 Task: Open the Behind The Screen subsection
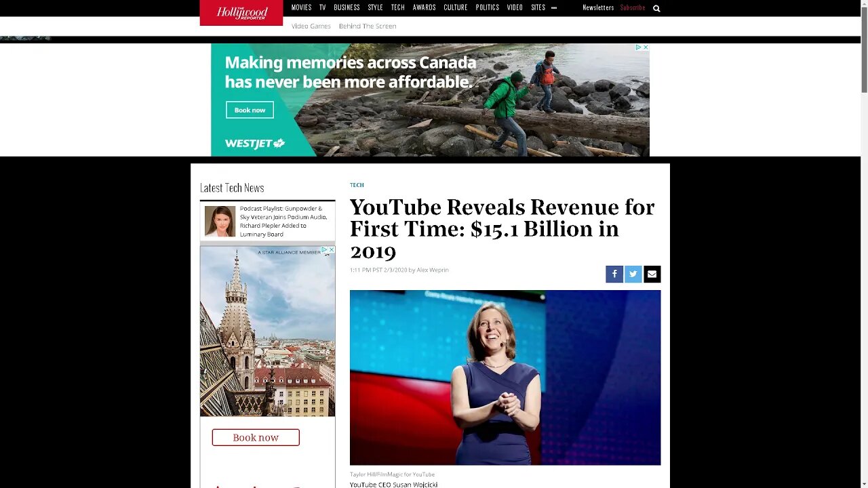coord(368,26)
